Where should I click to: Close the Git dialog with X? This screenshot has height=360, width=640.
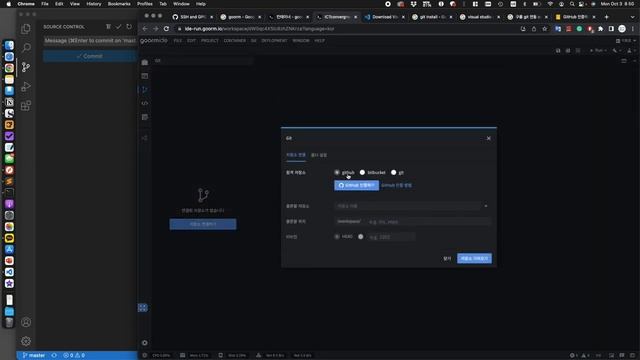pos(489,138)
